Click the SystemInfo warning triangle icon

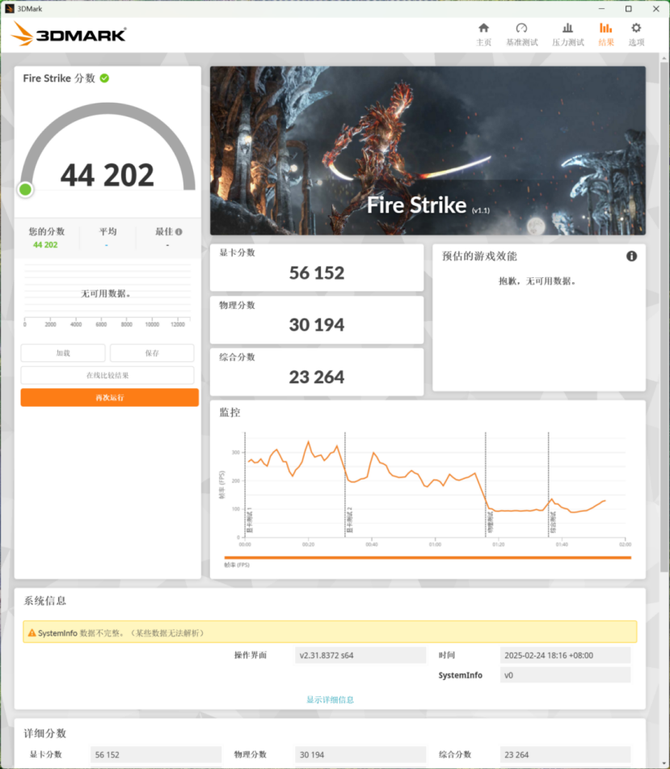[x=32, y=633]
